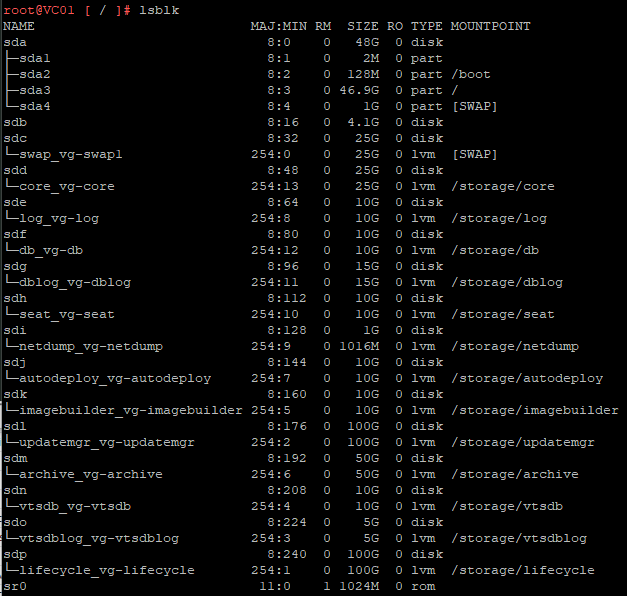Viewport: 627px width, 596px height.
Task: Select the 1024M size value
Action: point(359,586)
